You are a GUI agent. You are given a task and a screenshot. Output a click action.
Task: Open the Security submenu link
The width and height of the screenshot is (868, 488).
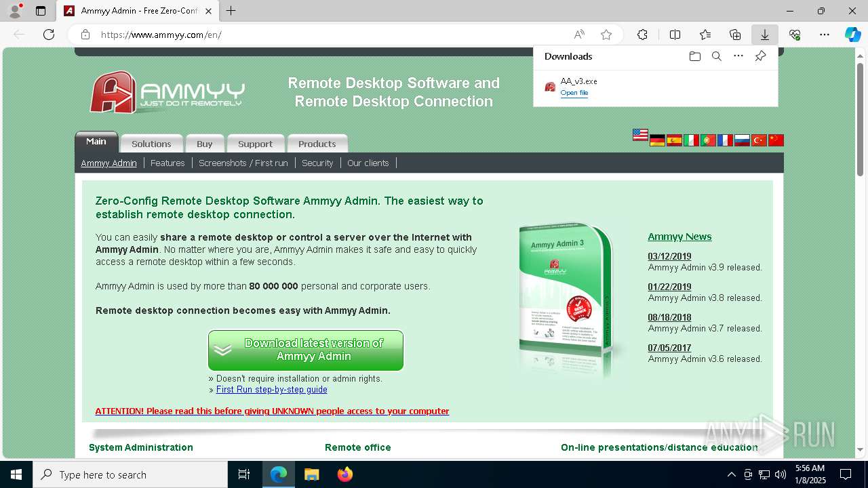tap(317, 163)
